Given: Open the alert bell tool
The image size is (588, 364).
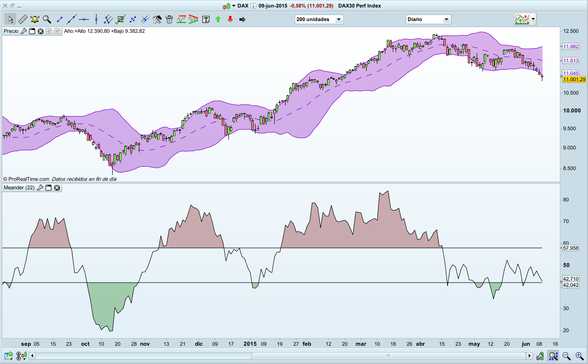Looking at the screenshot, I should [35, 19].
